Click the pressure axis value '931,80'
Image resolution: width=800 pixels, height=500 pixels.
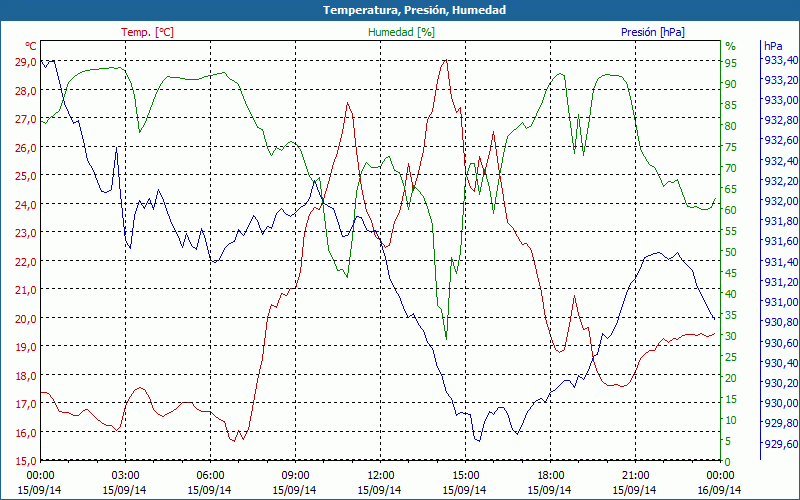781,221
